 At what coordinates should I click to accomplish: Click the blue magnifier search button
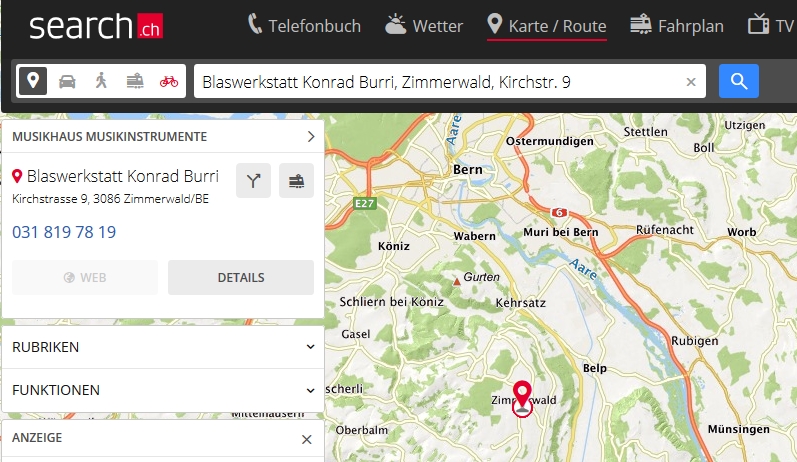[739, 81]
